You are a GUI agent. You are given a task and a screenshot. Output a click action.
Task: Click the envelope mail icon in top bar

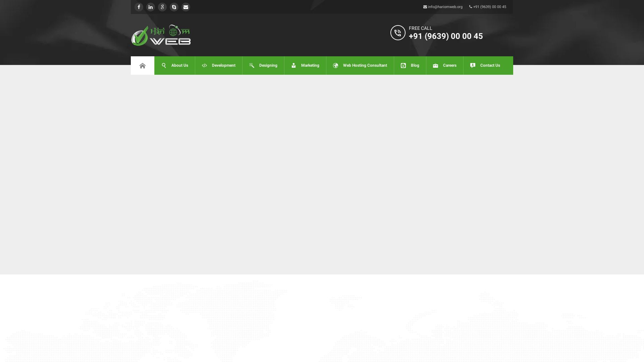coord(186,7)
